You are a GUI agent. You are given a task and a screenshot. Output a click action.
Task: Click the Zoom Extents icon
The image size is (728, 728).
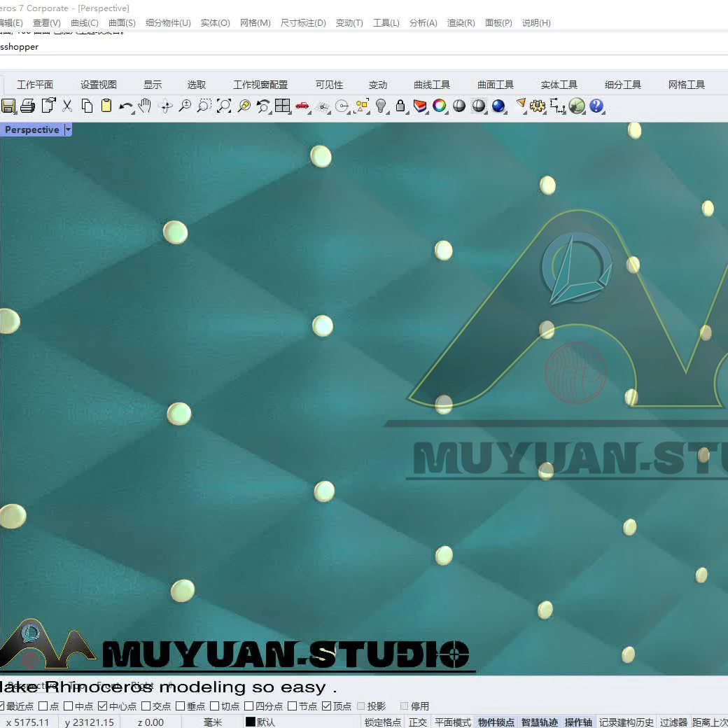pyautogui.click(x=224, y=106)
